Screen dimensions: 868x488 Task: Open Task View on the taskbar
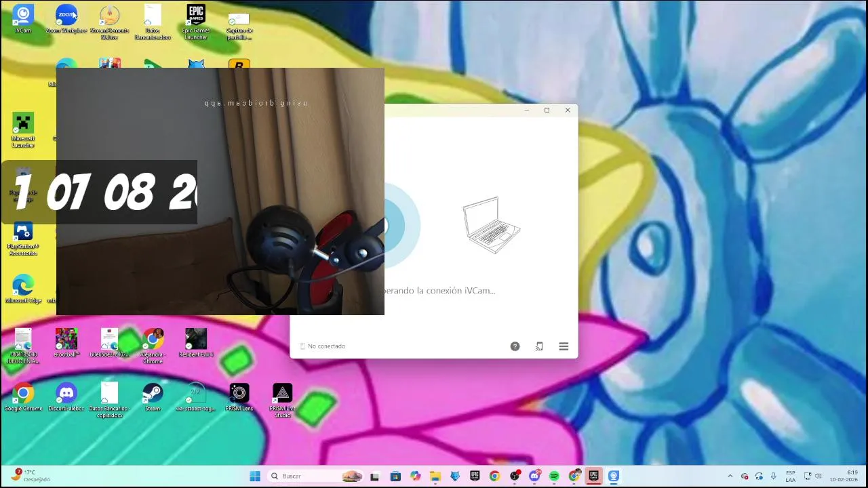(374, 476)
